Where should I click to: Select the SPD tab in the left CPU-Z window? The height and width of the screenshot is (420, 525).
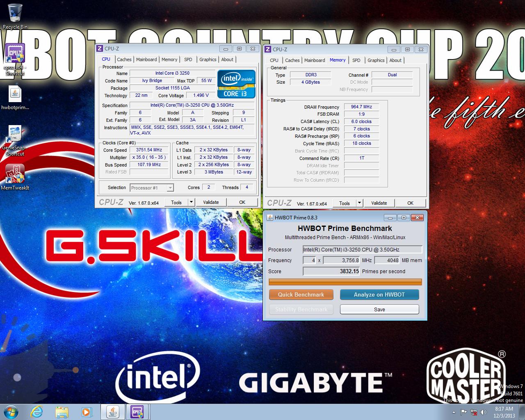pyautogui.click(x=188, y=59)
